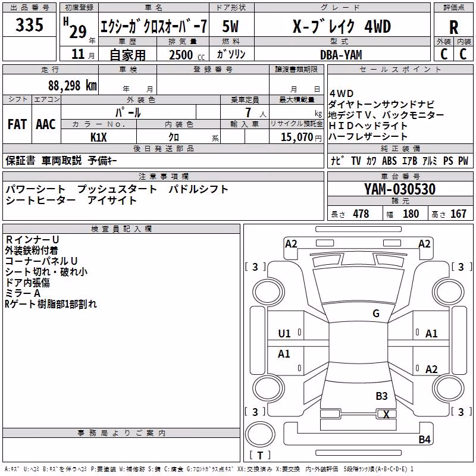Select lot number 335
476x476 pixels.
[x=29, y=25]
